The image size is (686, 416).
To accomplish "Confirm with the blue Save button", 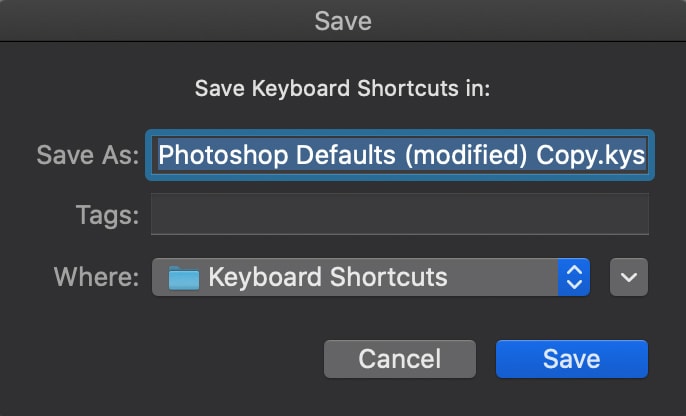I will click(572, 359).
